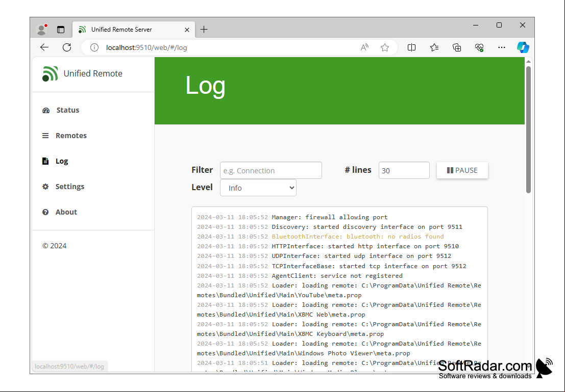The height and width of the screenshot is (392, 565).
Task: Expand the Level dropdown showing Info
Action: coord(258,188)
